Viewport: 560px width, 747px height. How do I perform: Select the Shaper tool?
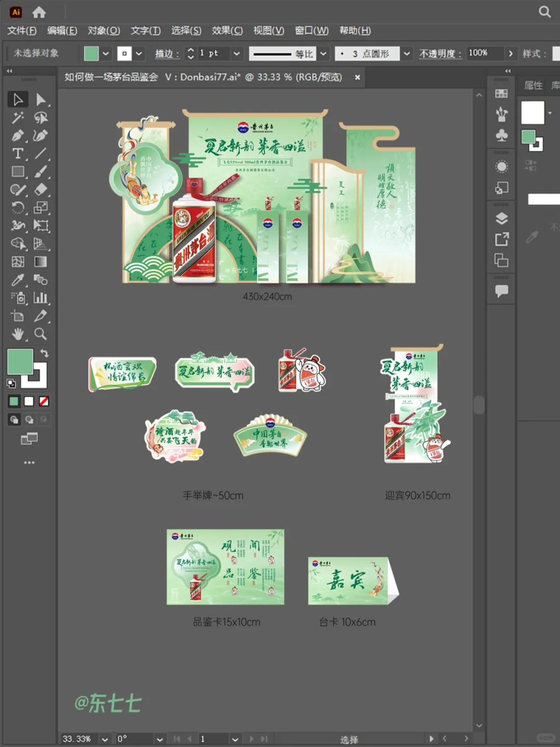click(18, 190)
